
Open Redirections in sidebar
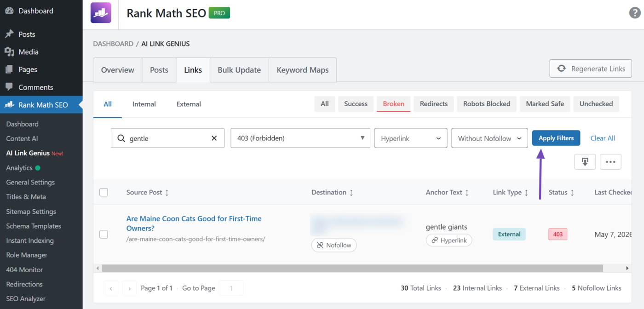[x=24, y=284]
